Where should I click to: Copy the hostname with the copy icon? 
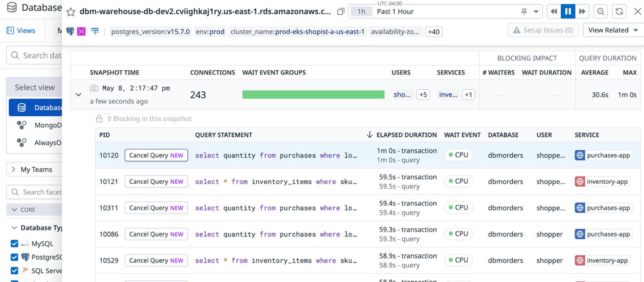click(340, 11)
